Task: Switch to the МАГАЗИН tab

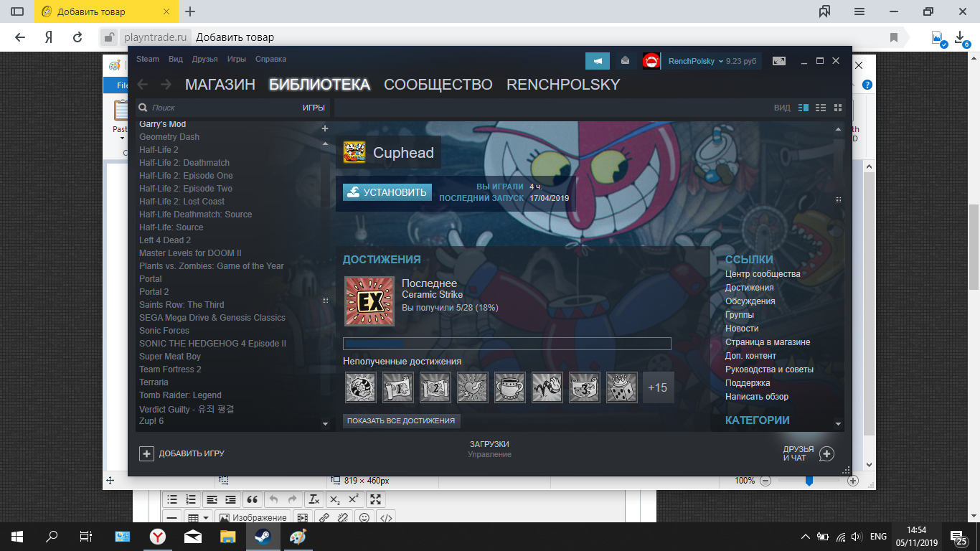Action: (x=220, y=85)
